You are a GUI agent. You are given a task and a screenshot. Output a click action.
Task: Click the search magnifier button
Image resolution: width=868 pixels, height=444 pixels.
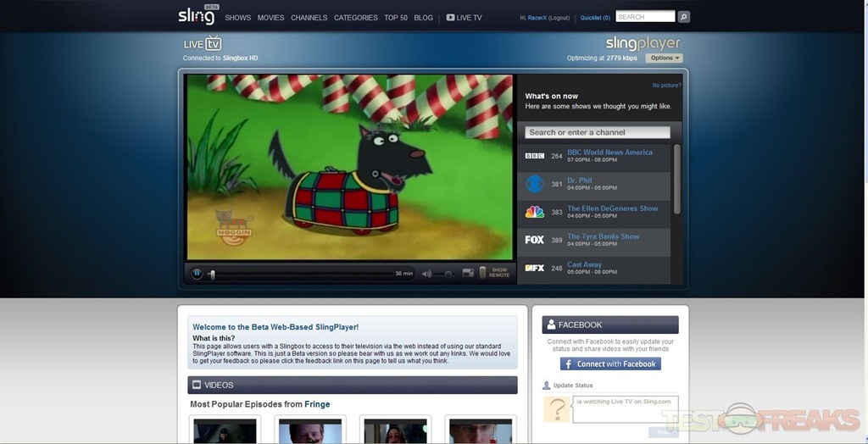[x=684, y=17]
